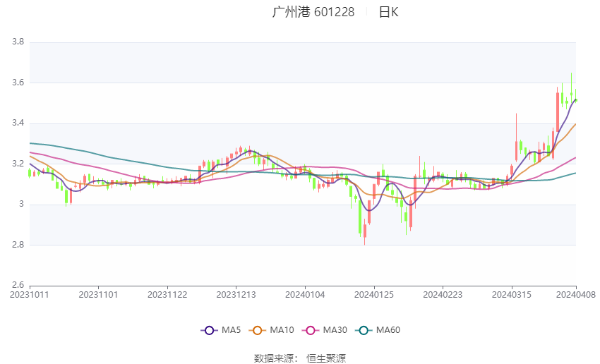Hide the MA30 line via its label
The image size is (600, 364).
[x=335, y=330]
